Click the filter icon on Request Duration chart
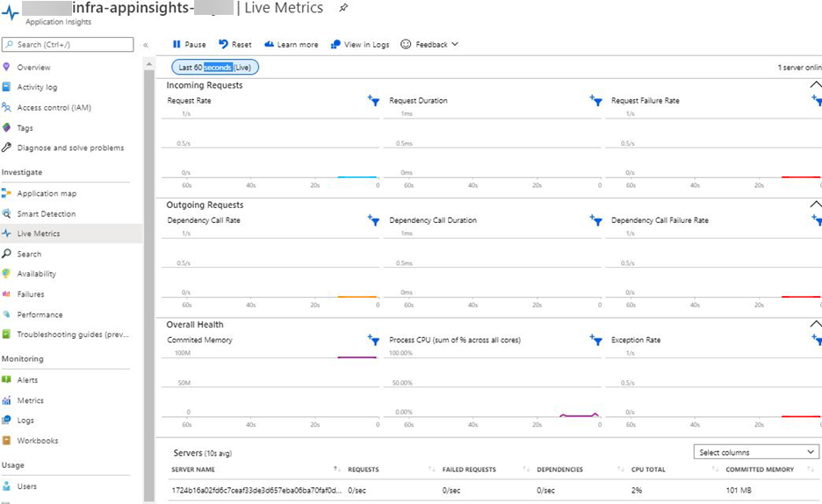Screen dimensions: 822x504 pyautogui.click(x=595, y=101)
